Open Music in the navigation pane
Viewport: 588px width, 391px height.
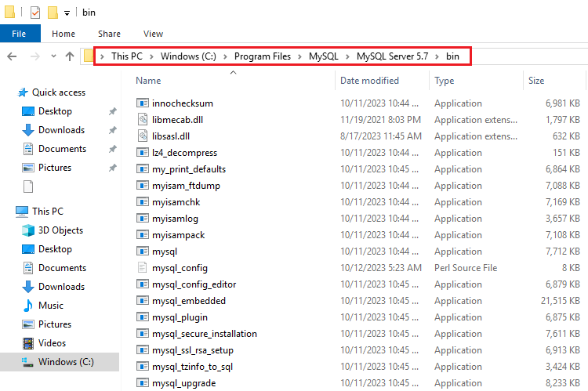tap(51, 305)
